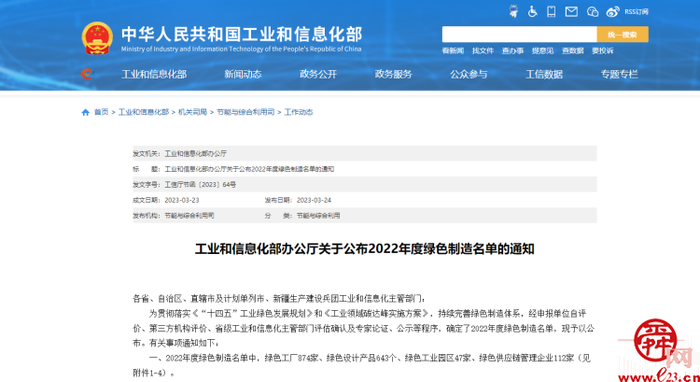Open the 工业和信息化部 navigation menu
Screen dimensions: 700x382
pyautogui.click(x=154, y=75)
